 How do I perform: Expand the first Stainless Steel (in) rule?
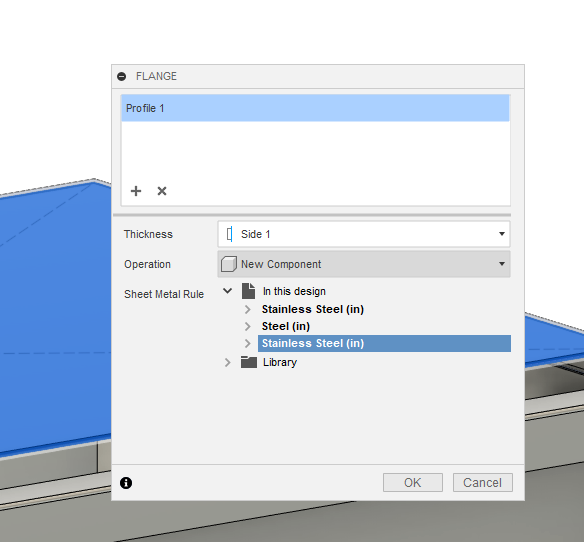[x=248, y=309]
